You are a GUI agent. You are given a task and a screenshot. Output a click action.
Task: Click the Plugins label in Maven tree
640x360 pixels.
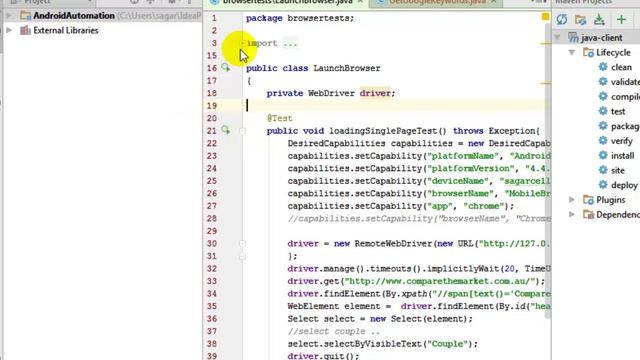pyautogui.click(x=611, y=200)
